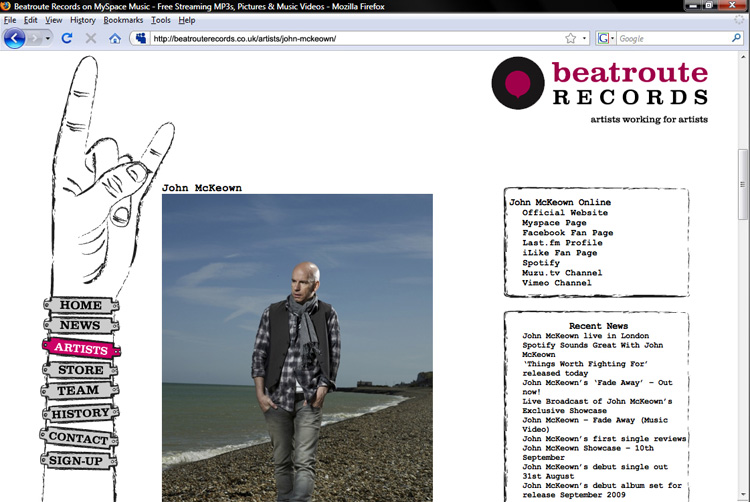The image size is (750, 502).
Task: Open the File menu
Action: pos(10,20)
